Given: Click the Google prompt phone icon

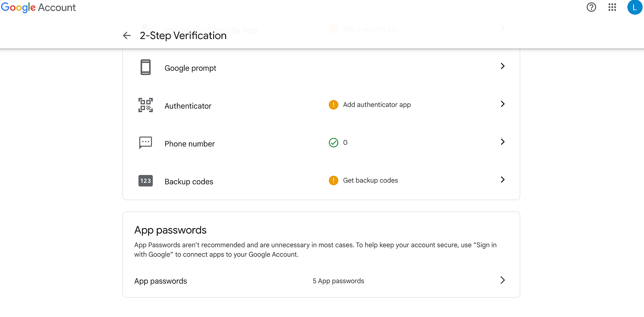Looking at the screenshot, I should pos(145,67).
